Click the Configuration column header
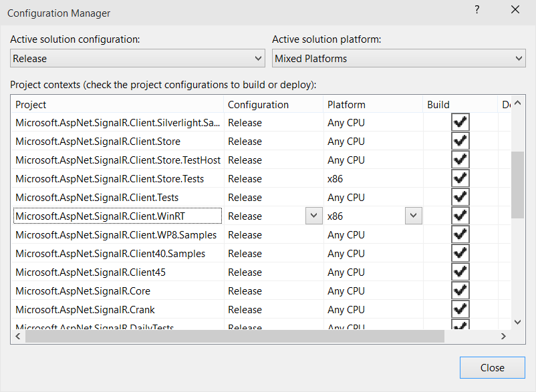536x392 pixels. click(x=273, y=104)
